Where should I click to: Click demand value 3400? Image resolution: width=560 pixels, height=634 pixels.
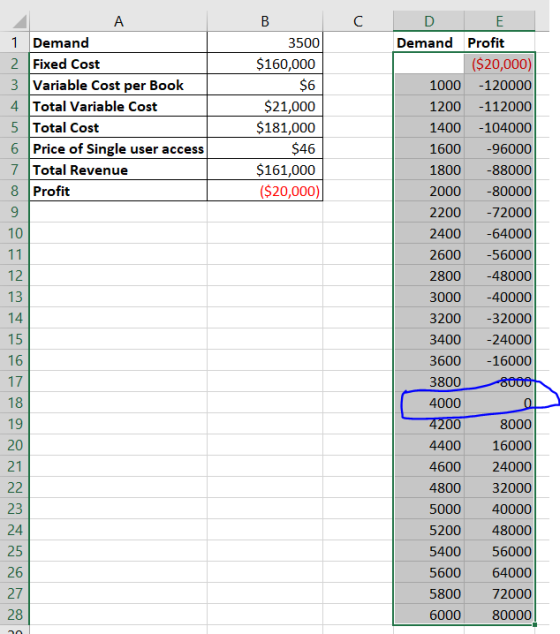(429, 339)
